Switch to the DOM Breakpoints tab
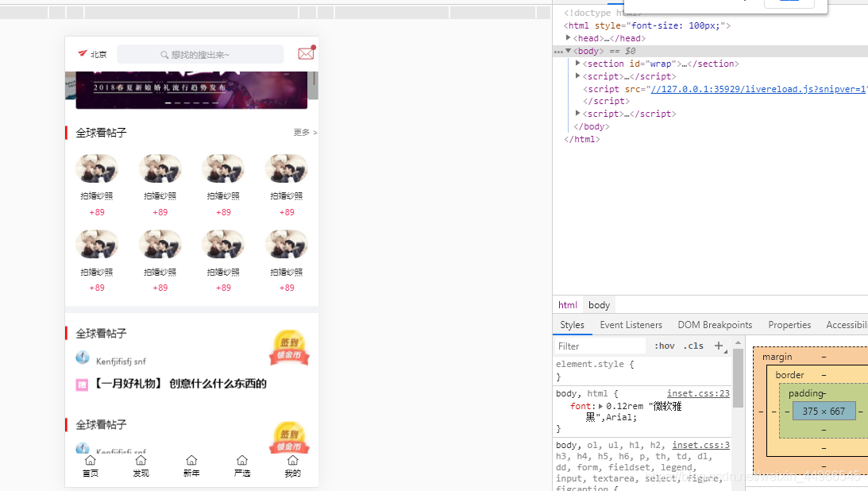 coord(715,325)
